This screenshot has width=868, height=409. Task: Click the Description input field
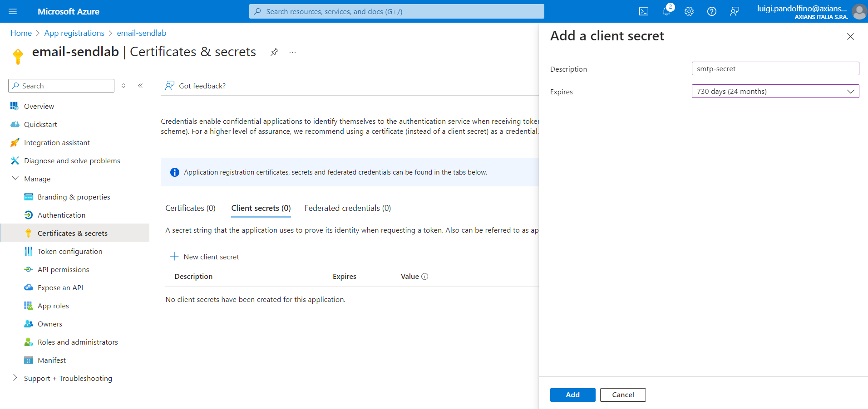(775, 69)
